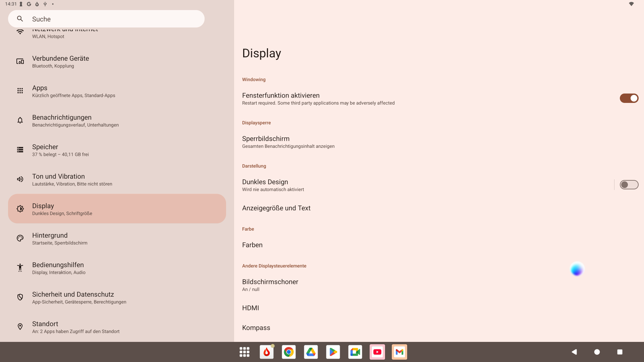Open Speicher settings

117,150
